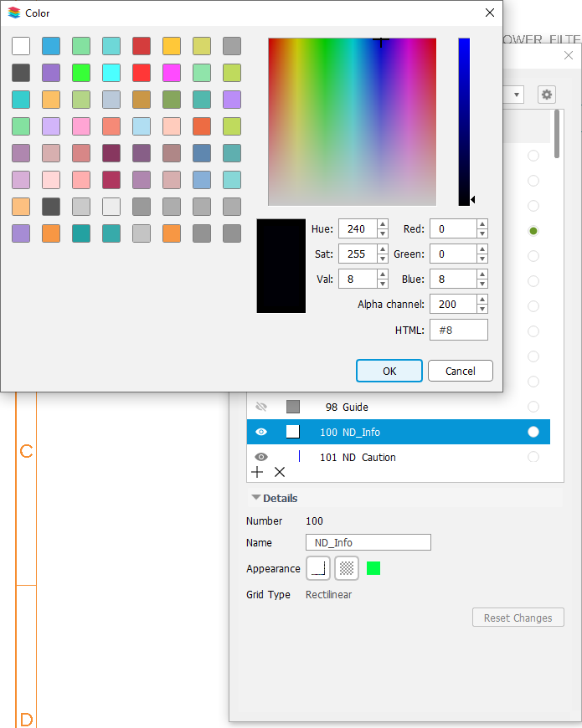Open the line style selector in Appearance

coord(318,567)
